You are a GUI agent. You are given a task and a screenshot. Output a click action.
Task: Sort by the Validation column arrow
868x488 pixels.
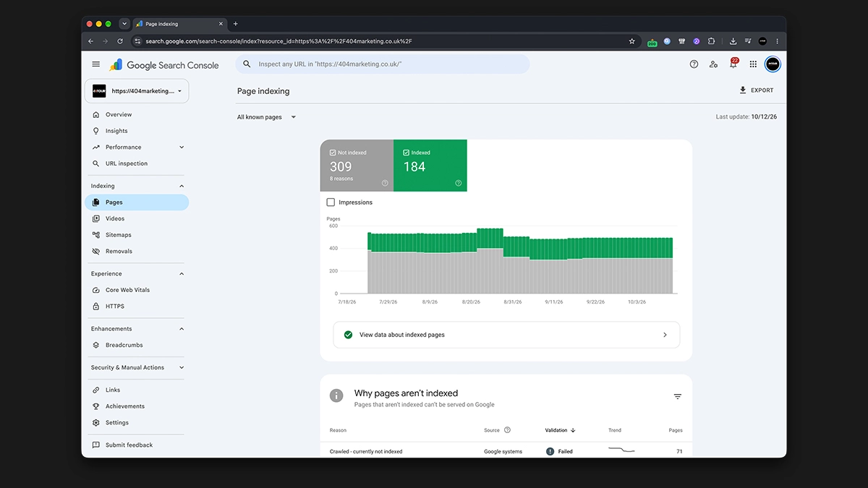click(x=573, y=430)
